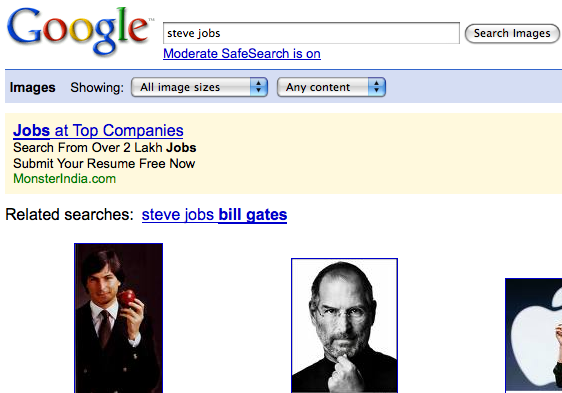The image size is (562, 393).
Task: Visit the MonsterIndia.com ad URL
Action: click(65, 179)
